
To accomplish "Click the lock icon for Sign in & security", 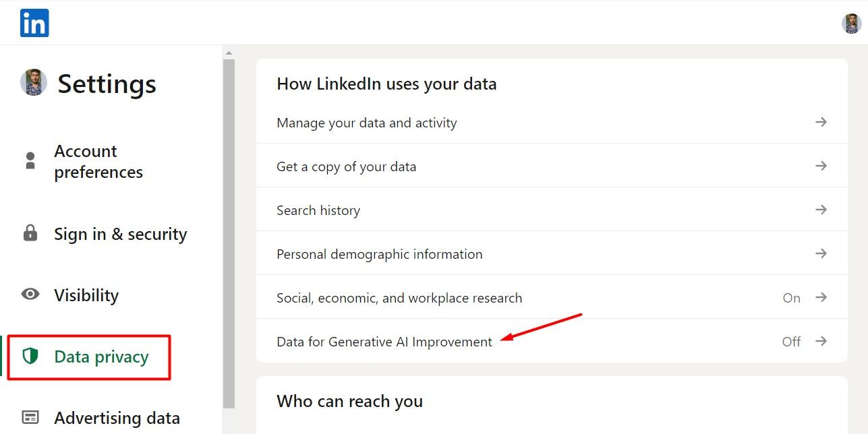I will pyautogui.click(x=30, y=234).
